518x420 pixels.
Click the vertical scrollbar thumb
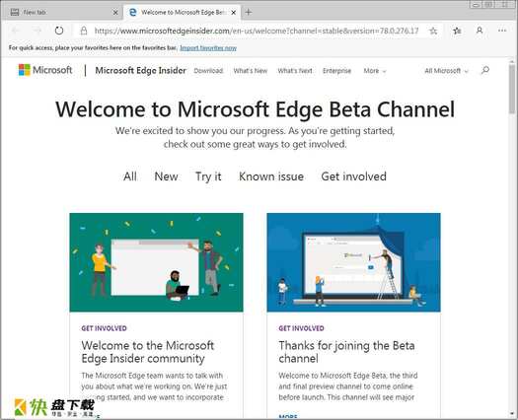point(512,89)
